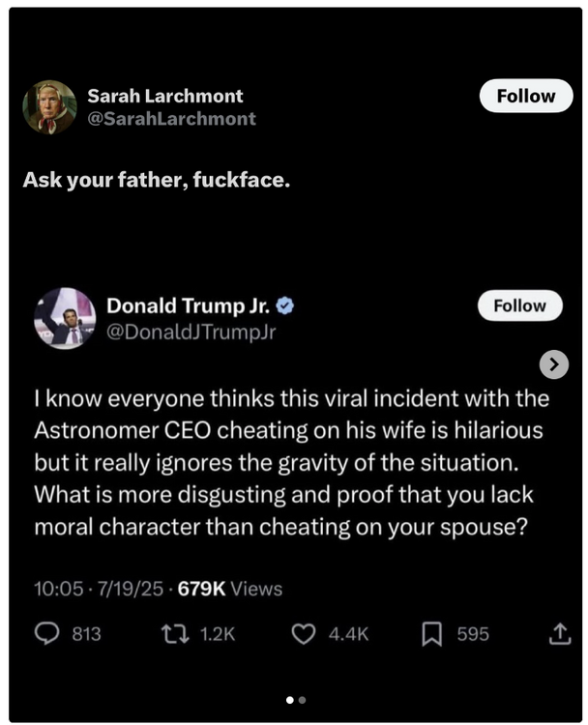
Task: Open Donald Trump Jr.'s profile avatar
Action: [65, 318]
